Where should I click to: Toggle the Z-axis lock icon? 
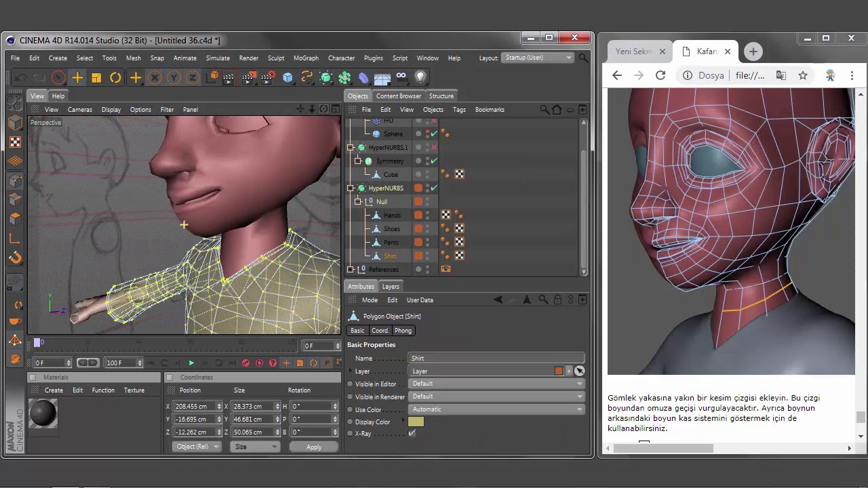click(x=193, y=77)
